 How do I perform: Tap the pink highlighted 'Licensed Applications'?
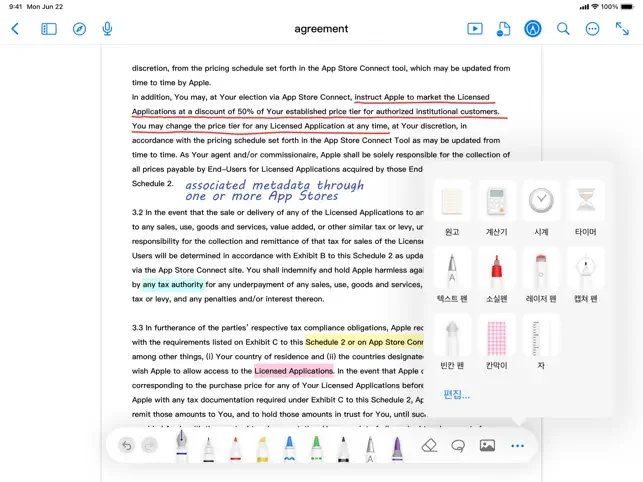[294, 371]
